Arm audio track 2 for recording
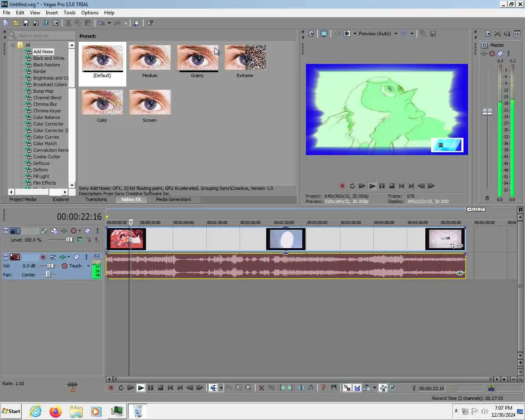This screenshot has width=525, height=420. (43, 257)
